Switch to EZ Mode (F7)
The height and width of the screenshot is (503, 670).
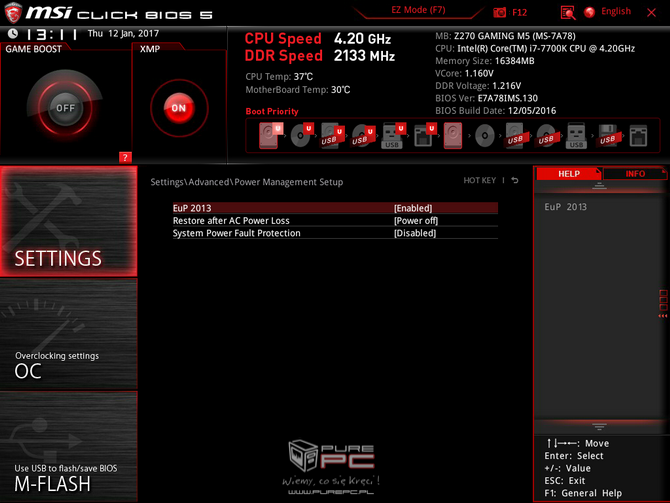click(418, 10)
